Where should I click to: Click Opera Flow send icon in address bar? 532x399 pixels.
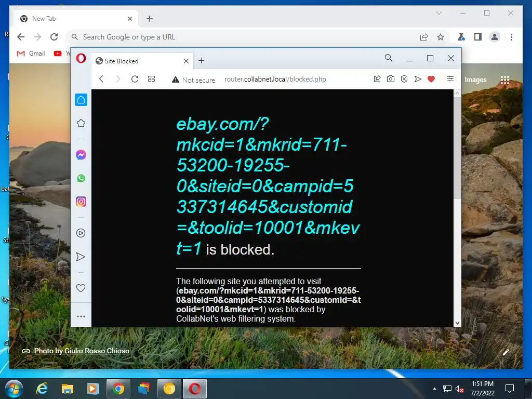418,79
